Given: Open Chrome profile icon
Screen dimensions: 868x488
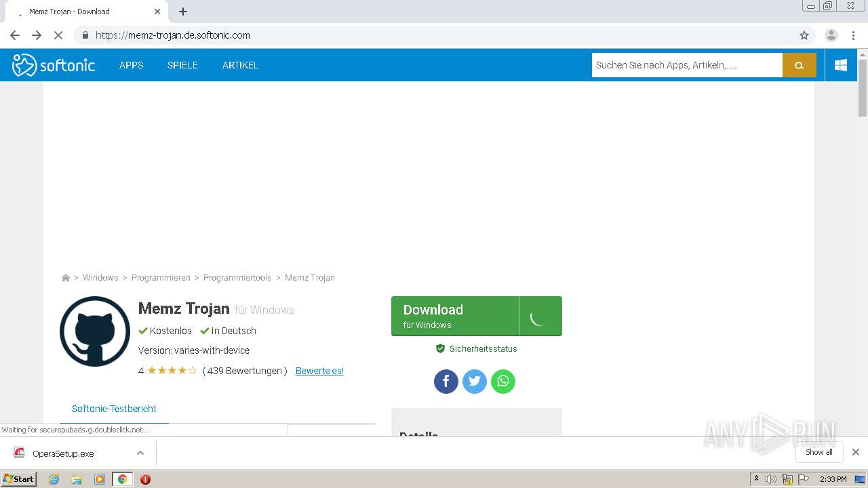Looking at the screenshot, I should coord(831,35).
